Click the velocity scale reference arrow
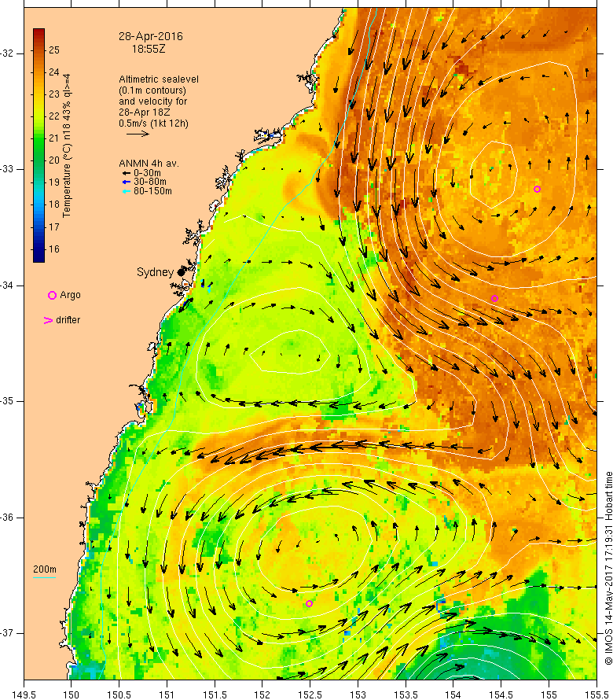 (138, 134)
